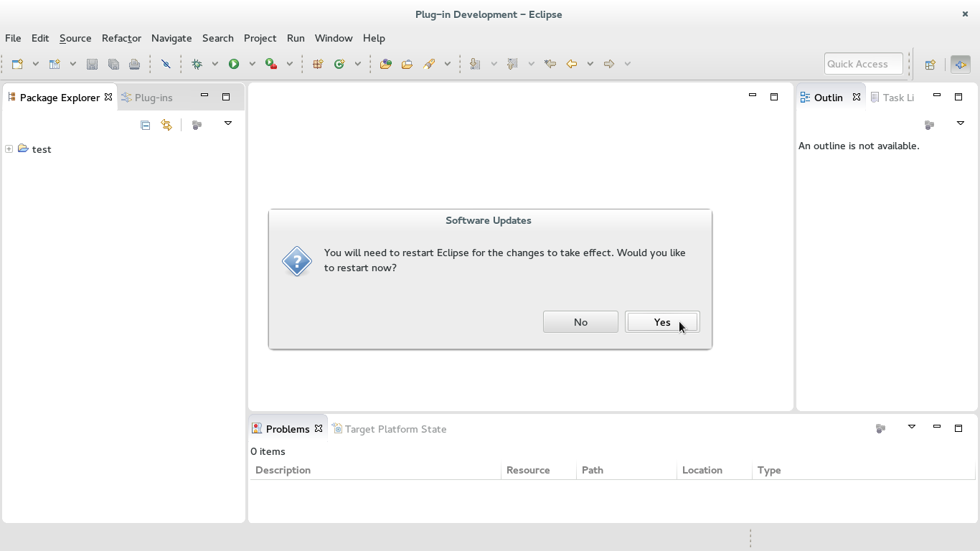Switch to the Plug-ins tab
Screen dimensions: 980x551
147,98
